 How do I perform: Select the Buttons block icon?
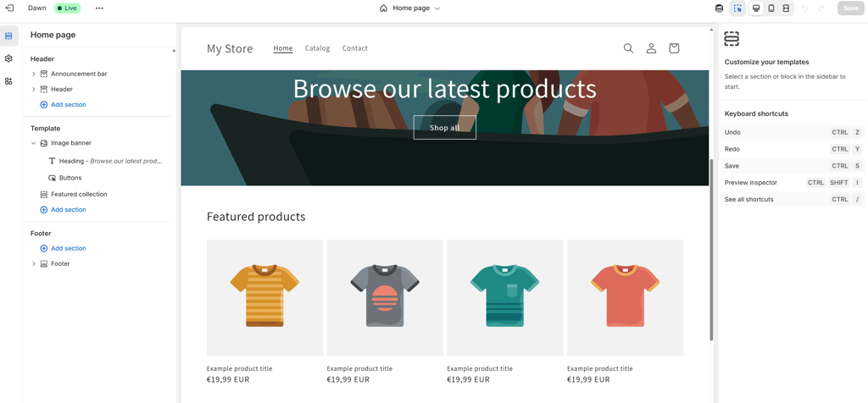point(52,178)
